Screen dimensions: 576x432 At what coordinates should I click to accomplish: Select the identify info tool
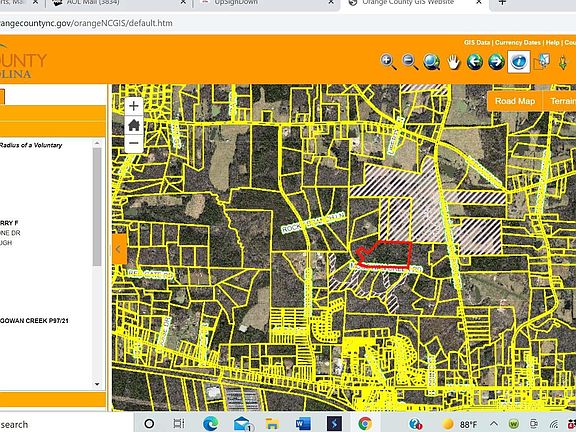(518, 61)
